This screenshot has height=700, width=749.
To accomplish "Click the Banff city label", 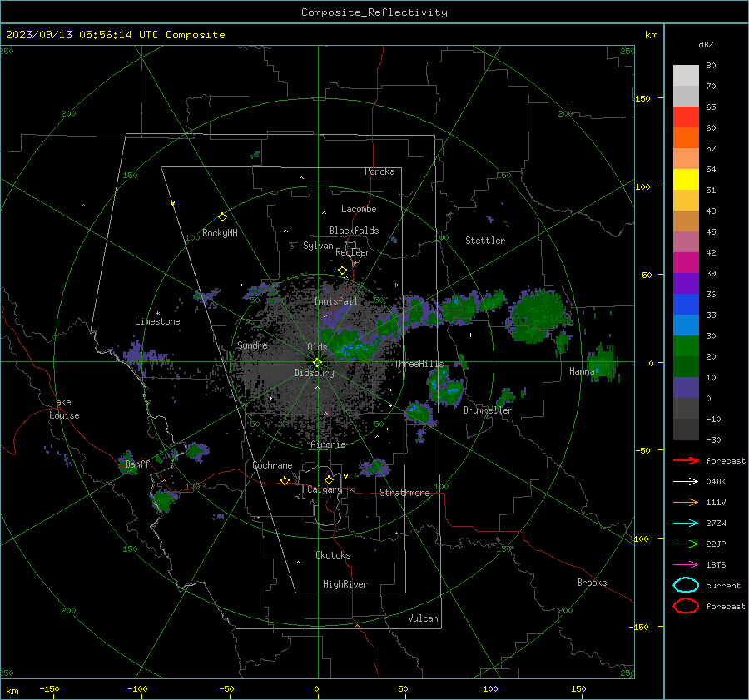I will pyautogui.click(x=137, y=464).
